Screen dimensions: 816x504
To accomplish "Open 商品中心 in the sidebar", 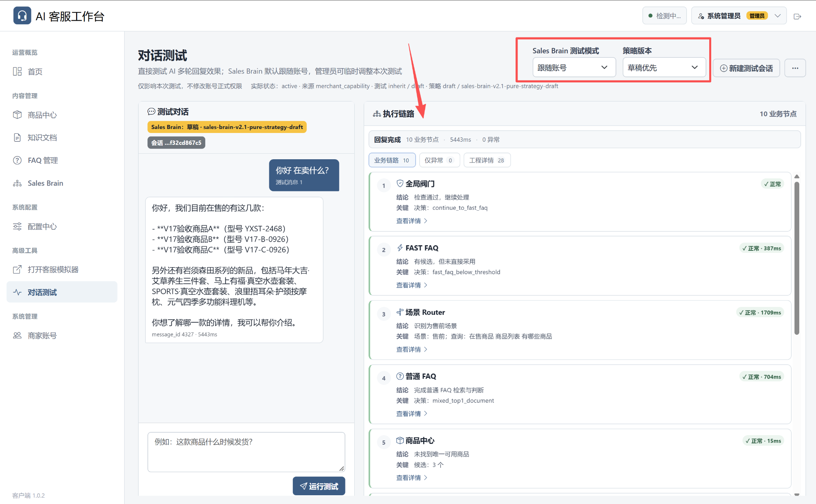I will coord(62,115).
